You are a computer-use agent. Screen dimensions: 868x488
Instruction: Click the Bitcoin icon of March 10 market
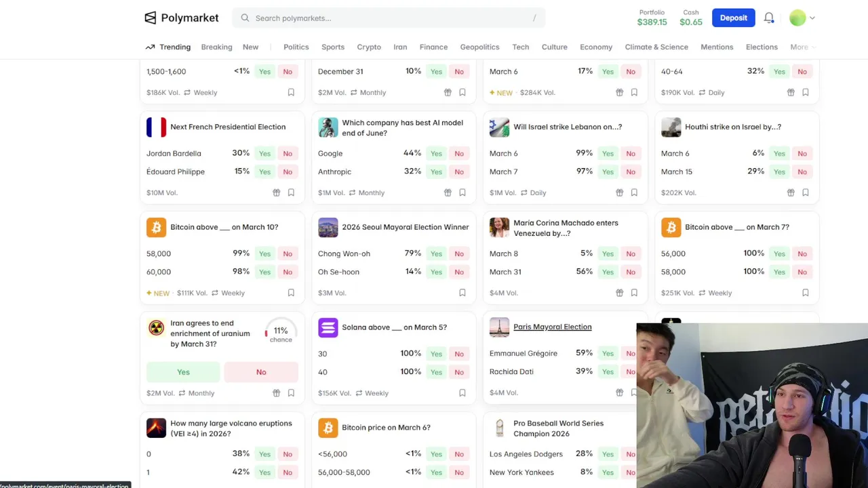coord(156,227)
